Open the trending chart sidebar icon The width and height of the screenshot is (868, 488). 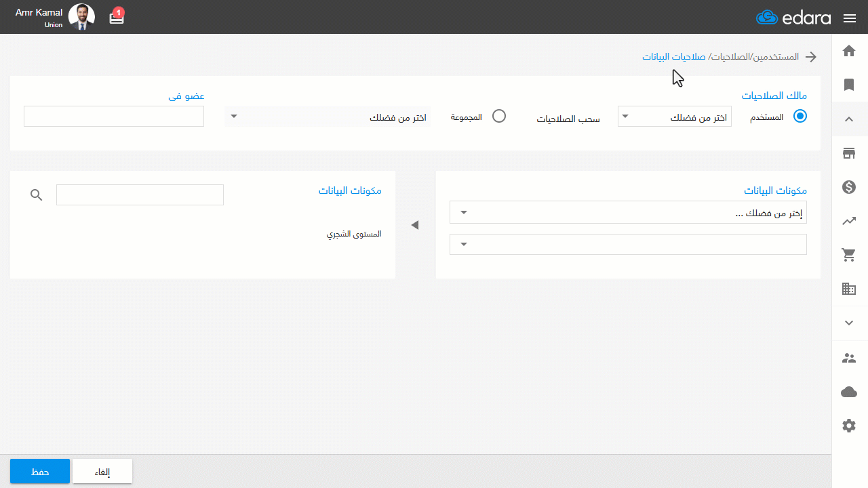coord(849,221)
